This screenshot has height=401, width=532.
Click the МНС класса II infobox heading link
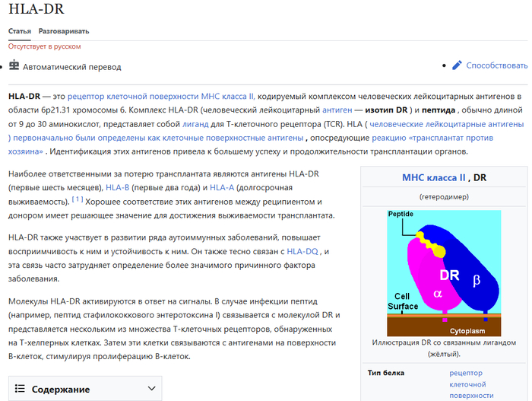433,177
